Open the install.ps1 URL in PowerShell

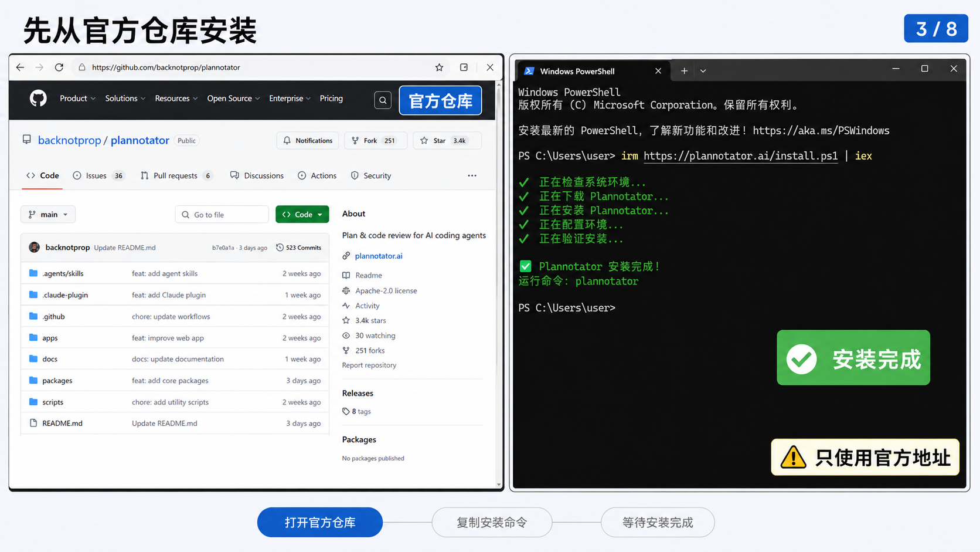click(741, 156)
